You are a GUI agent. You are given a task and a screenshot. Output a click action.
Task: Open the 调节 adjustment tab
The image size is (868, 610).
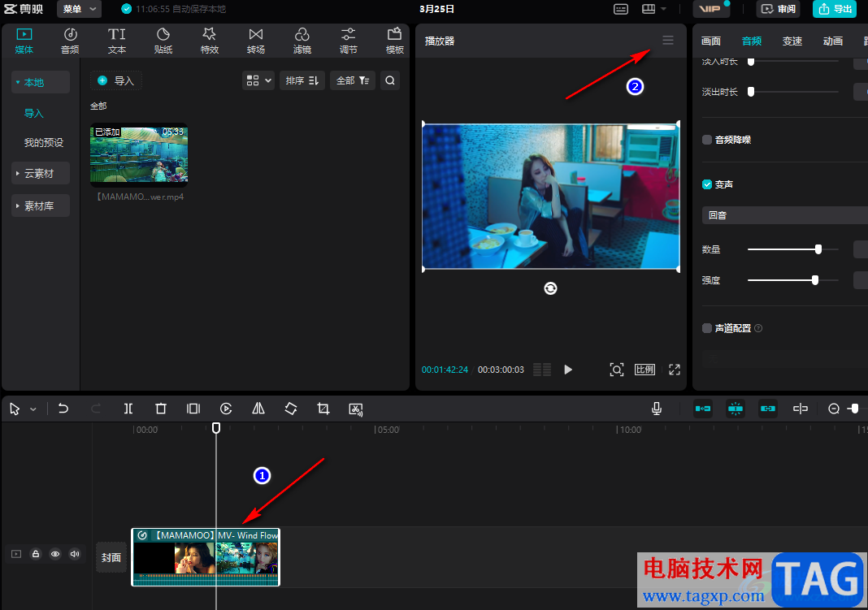tap(348, 41)
